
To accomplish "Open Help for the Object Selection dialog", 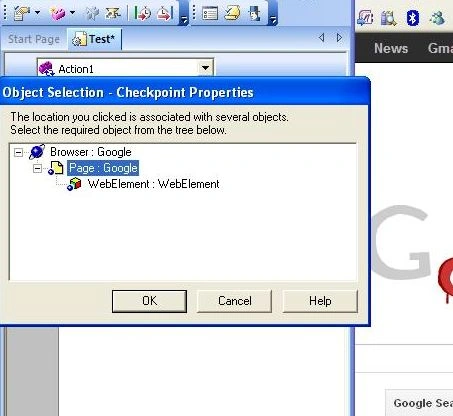I will [x=320, y=301].
